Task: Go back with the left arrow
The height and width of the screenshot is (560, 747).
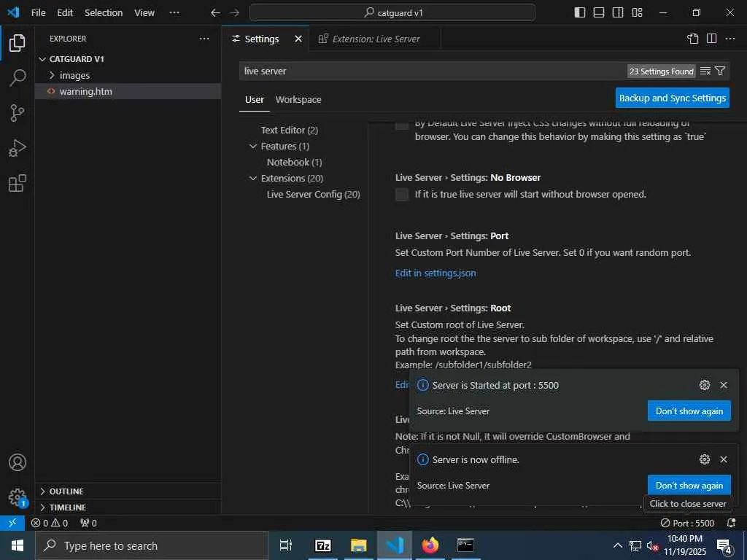Action: [x=215, y=13]
